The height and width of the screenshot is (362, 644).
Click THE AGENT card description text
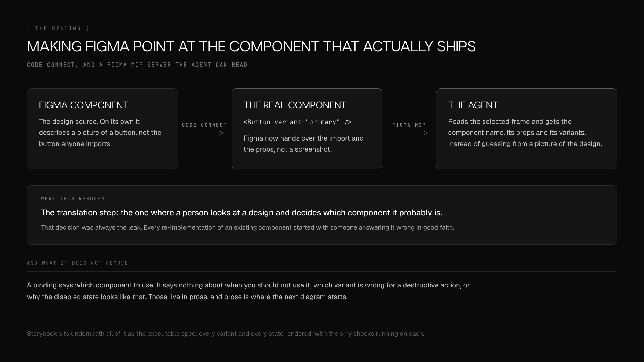click(x=525, y=133)
